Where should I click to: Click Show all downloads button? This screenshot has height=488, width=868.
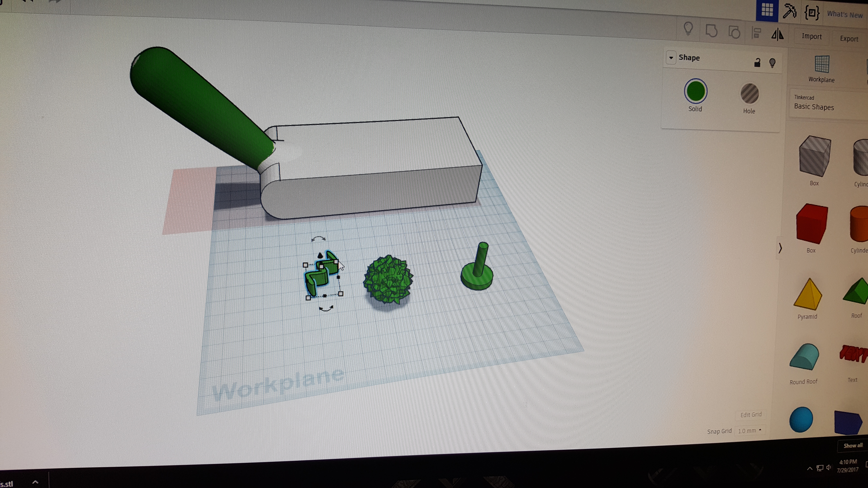coord(852,446)
